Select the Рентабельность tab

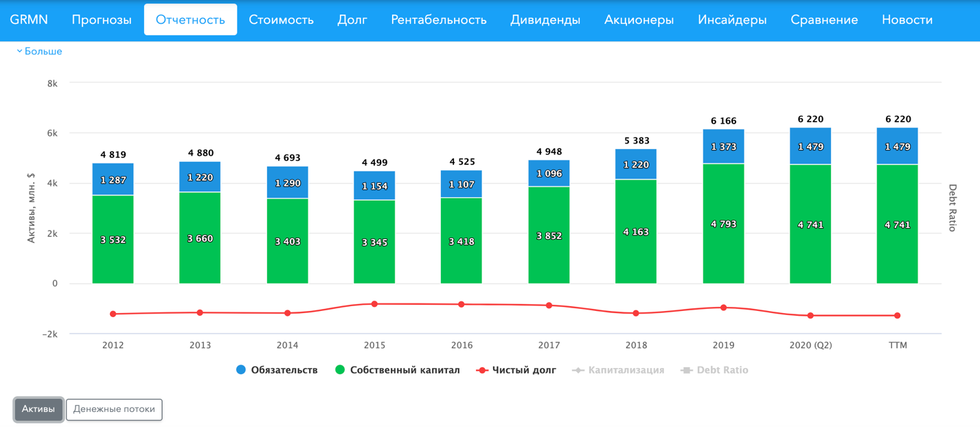pyautogui.click(x=439, y=20)
